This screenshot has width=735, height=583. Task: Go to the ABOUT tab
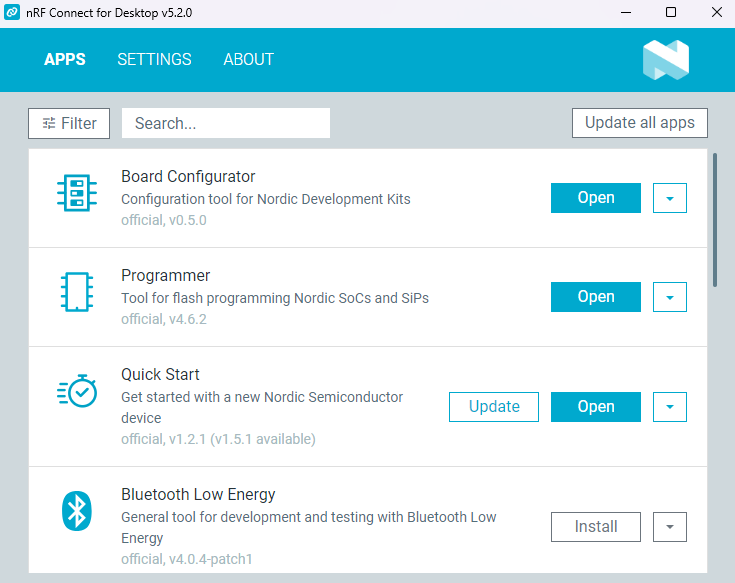pyautogui.click(x=248, y=60)
